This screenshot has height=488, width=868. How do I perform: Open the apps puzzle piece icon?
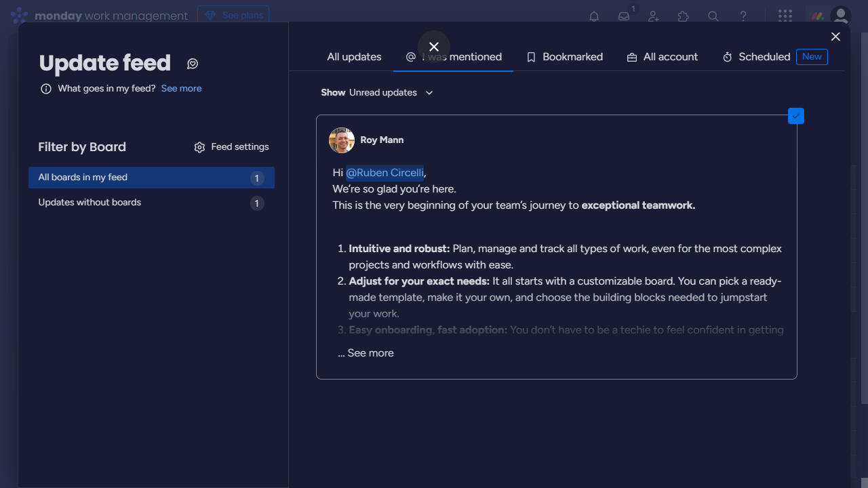tap(684, 16)
